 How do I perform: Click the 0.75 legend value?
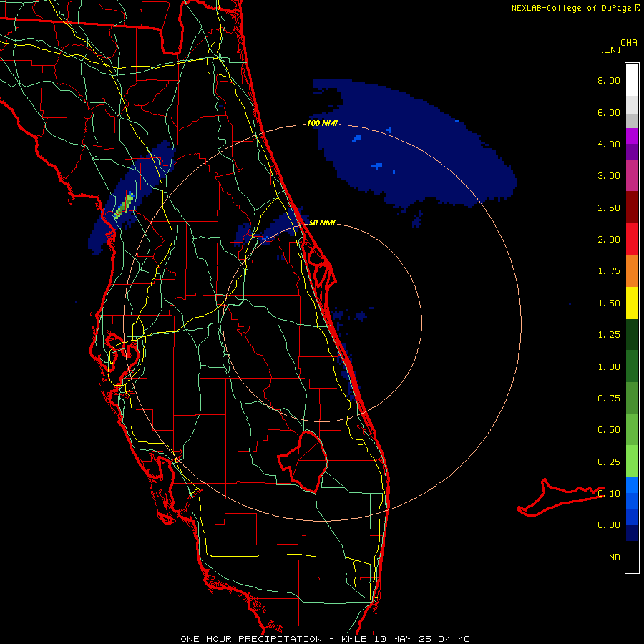point(609,399)
